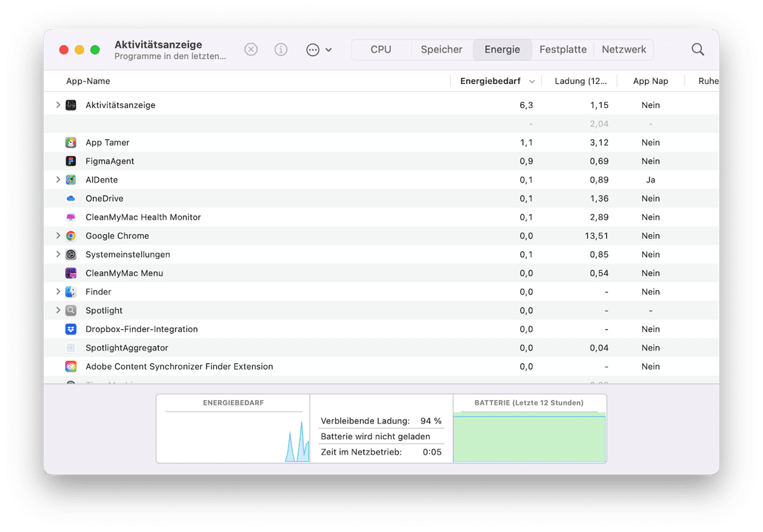Select the App Tamer row name
The width and height of the screenshot is (763, 532).
[107, 142]
